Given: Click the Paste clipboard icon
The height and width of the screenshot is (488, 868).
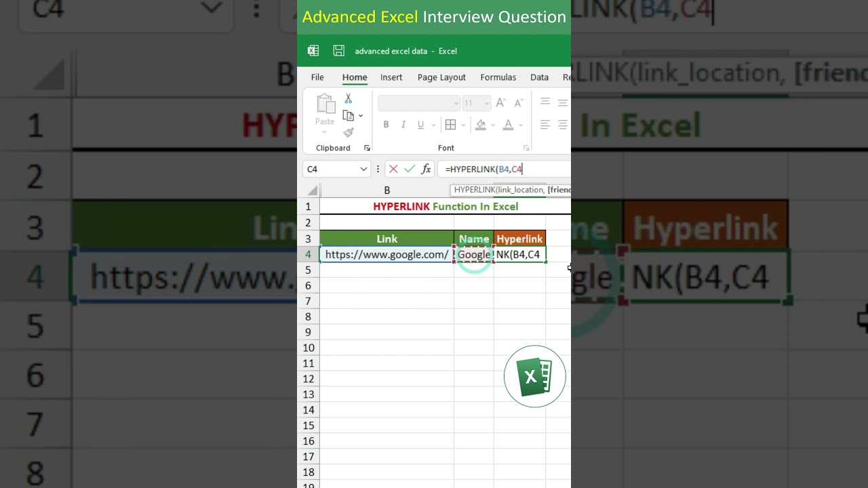Looking at the screenshot, I should (x=325, y=104).
